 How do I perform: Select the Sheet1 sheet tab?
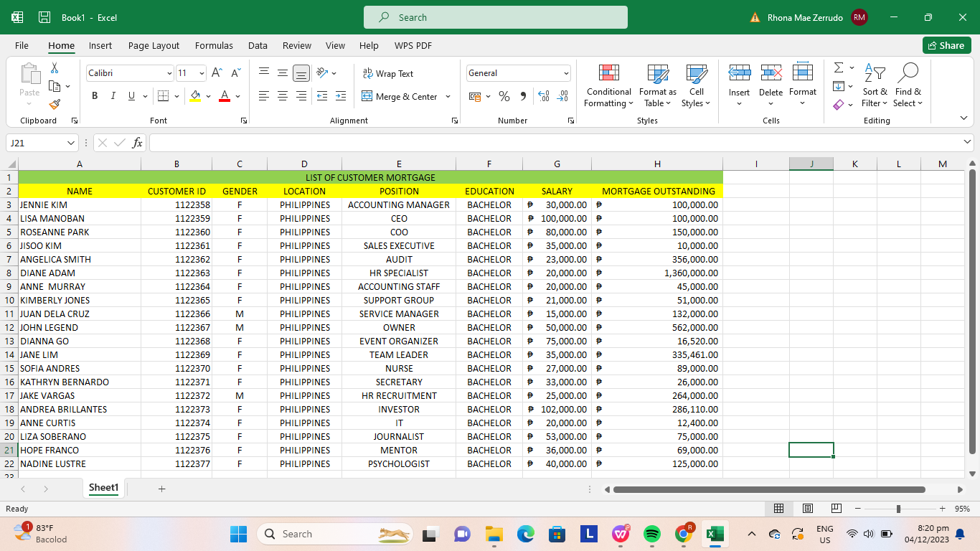pos(103,488)
